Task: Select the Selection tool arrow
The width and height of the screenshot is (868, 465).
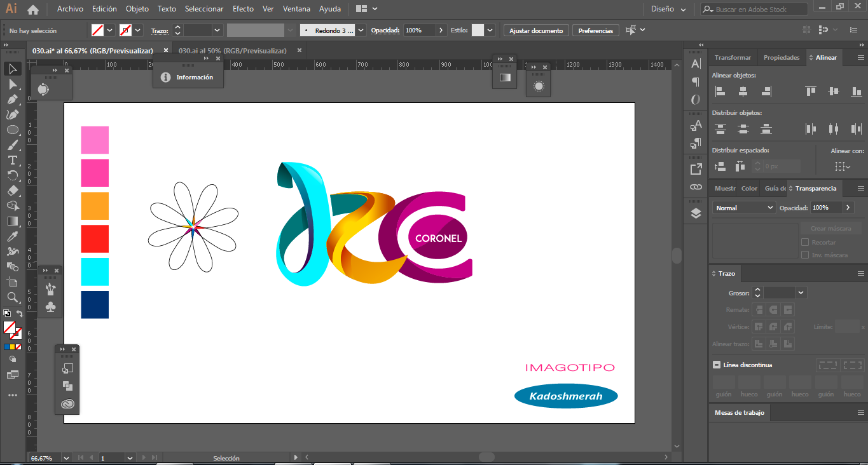Action: (13, 69)
